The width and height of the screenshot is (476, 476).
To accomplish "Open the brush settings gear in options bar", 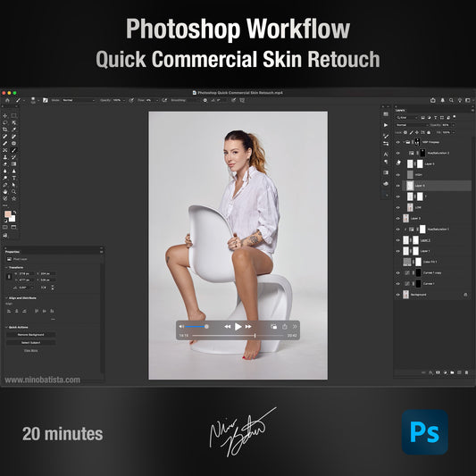I will (205, 100).
